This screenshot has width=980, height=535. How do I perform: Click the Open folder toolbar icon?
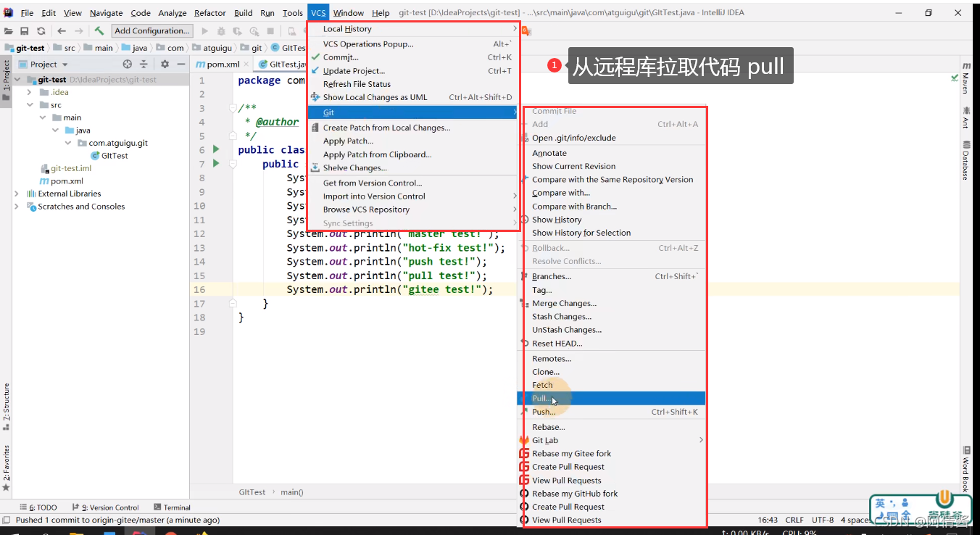[9, 31]
